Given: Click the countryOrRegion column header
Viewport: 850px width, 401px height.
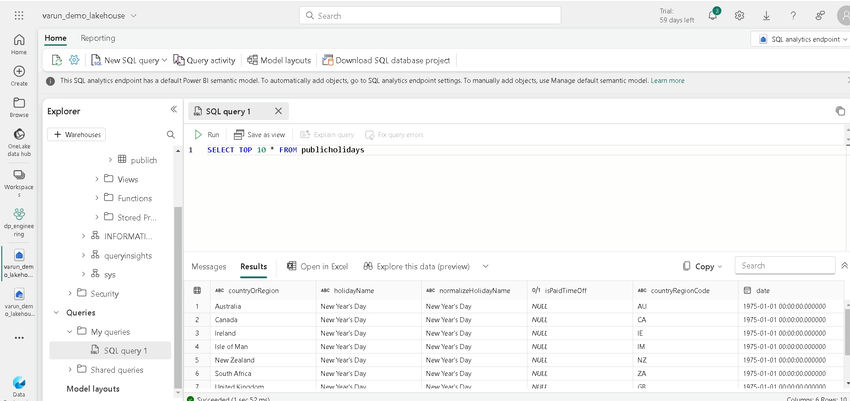Looking at the screenshot, I should [x=262, y=290].
